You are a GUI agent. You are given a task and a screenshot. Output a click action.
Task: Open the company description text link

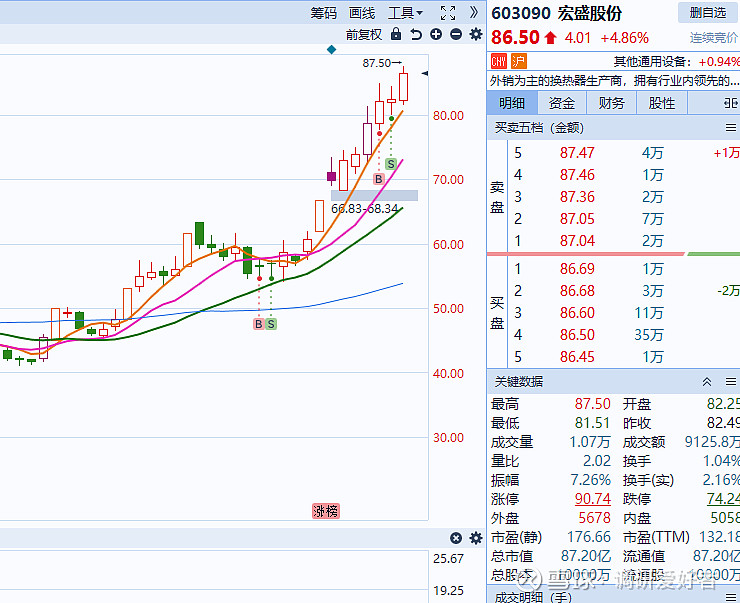614,81
